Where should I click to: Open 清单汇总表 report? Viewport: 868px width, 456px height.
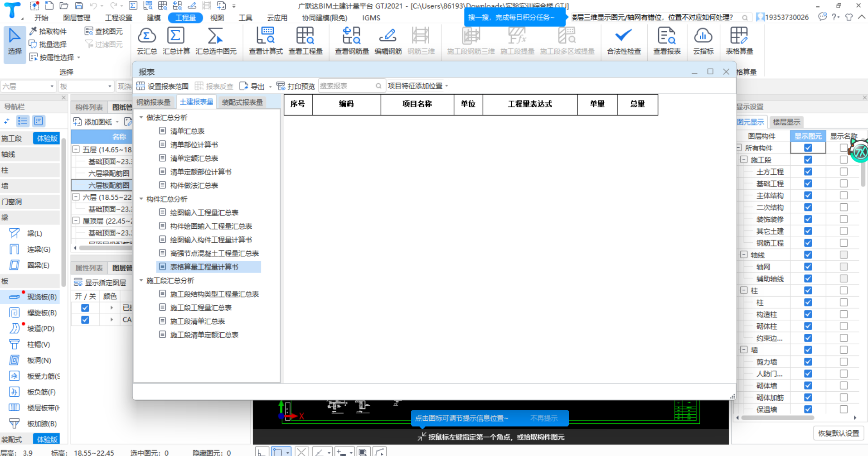[x=187, y=131]
